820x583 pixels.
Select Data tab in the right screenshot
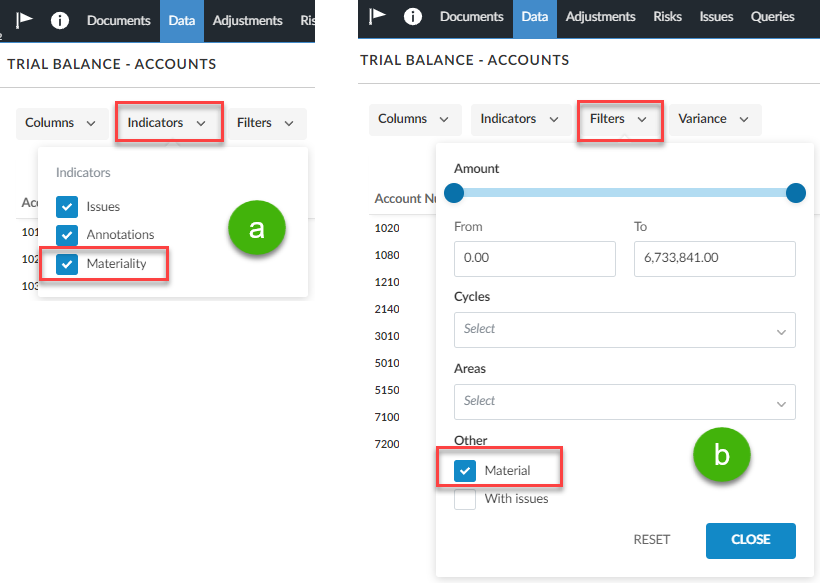click(x=534, y=17)
